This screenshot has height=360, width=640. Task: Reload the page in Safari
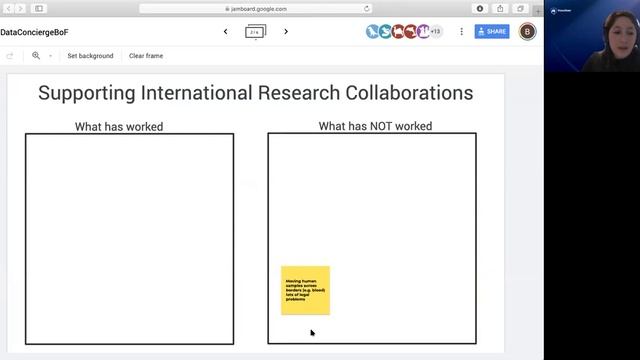click(x=367, y=9)
